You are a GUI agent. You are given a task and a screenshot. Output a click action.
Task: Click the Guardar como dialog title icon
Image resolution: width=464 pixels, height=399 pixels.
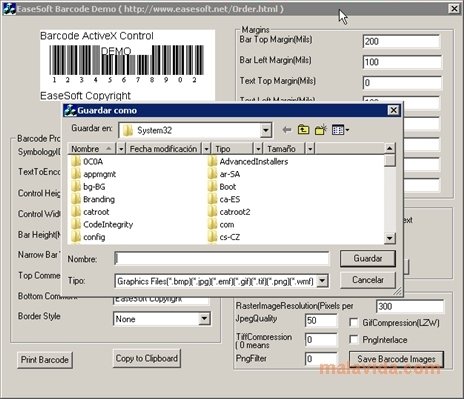(70, 110)
